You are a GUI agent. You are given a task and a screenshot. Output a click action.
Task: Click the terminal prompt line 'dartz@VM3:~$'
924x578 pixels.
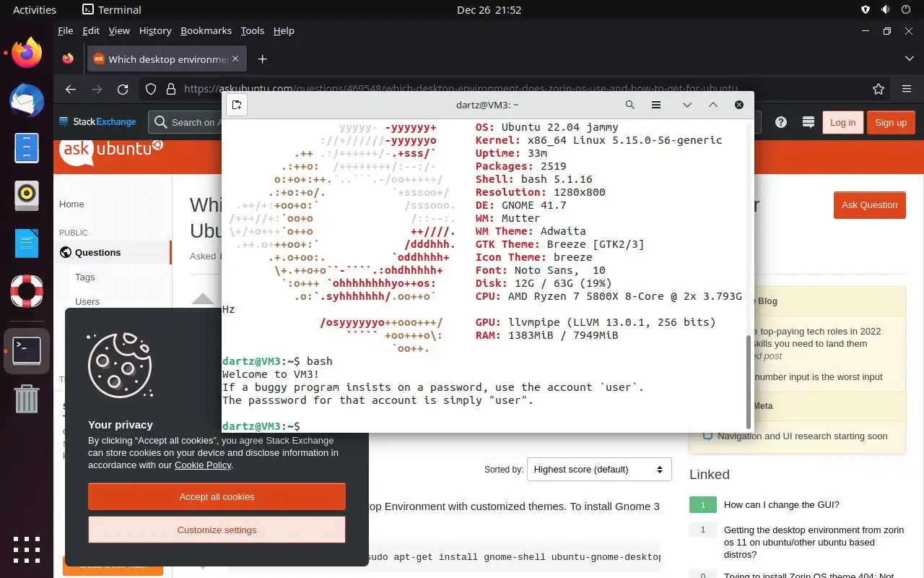261,426
